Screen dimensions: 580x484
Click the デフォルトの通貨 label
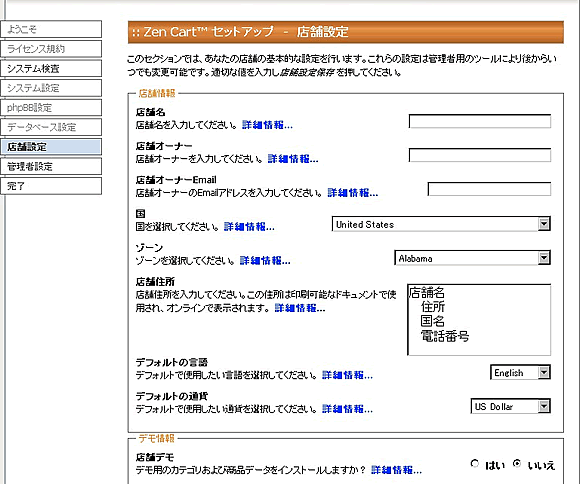click(x=172, y=396)
